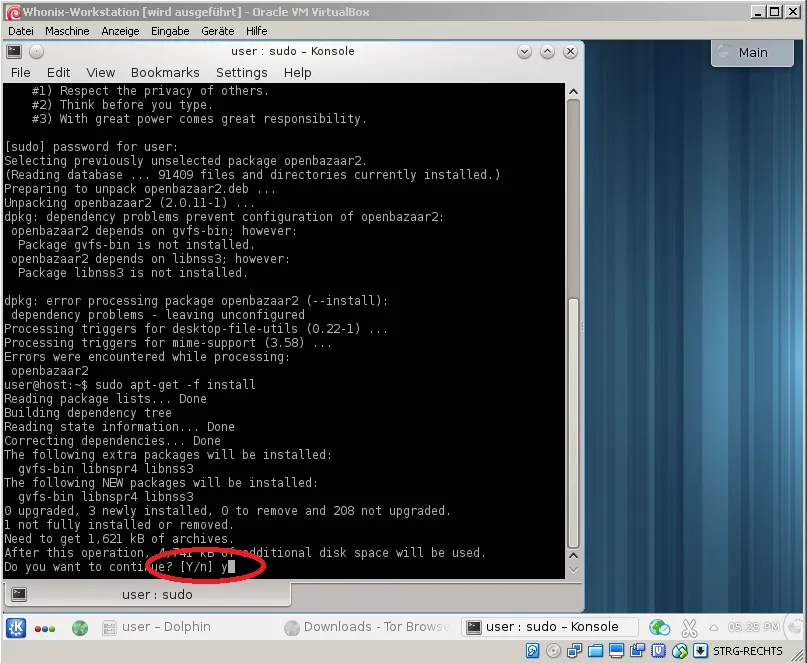Click Konsole scrollbar up arrow at top
This screenshot has height=663, width=807.
573,92
